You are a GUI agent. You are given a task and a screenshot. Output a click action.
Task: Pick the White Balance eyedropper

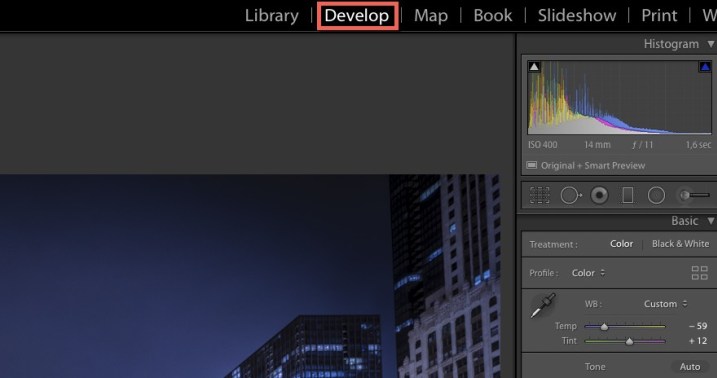click(x=543, y=305)
